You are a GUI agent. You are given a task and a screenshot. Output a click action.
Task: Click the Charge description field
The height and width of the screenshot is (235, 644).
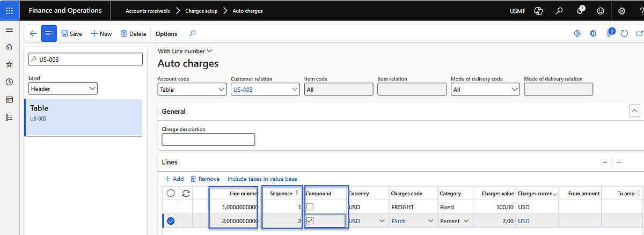click(208, 139)
